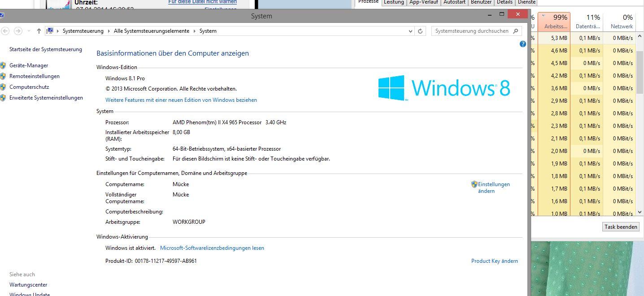Click the Back arrow in System window
The image size is (644, 296).
click(5, 31)
